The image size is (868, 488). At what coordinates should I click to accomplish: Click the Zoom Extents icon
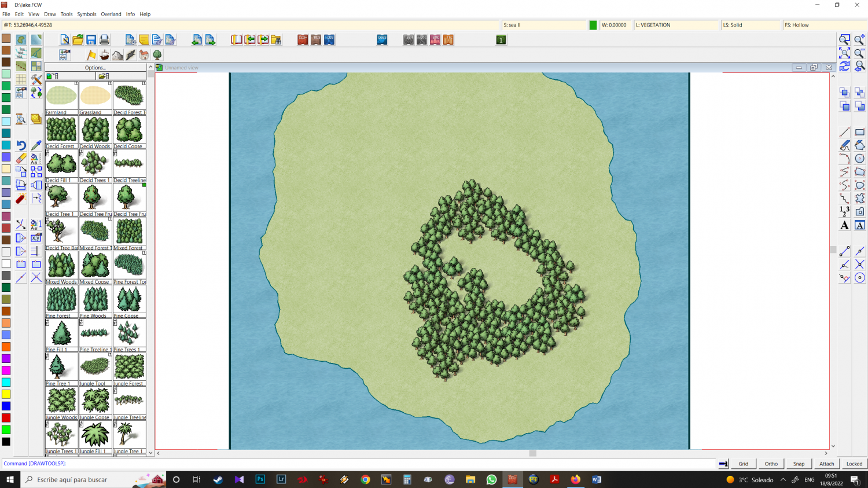[845, 53]
